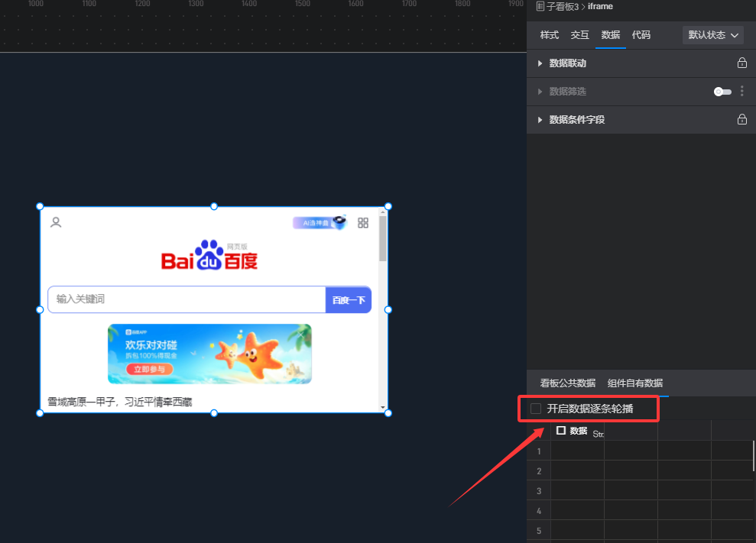Click the iframe vertical scrollbar thumb

coord(383,238)
